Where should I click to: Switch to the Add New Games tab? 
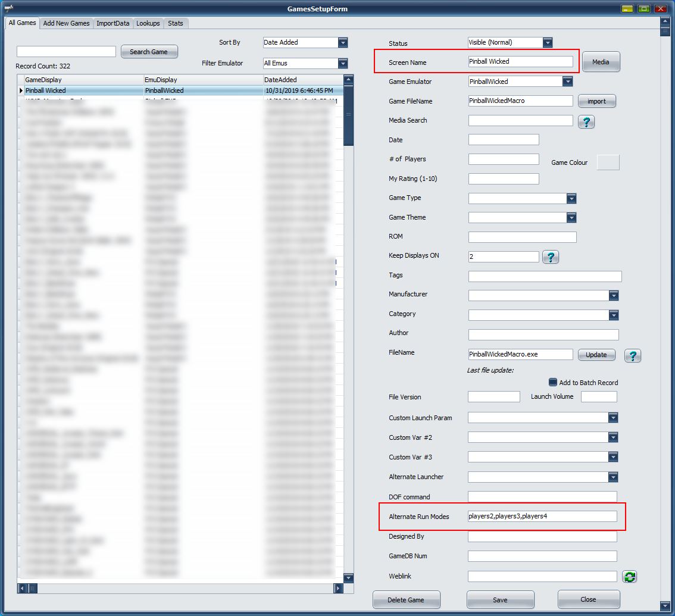tap(66, 23)
